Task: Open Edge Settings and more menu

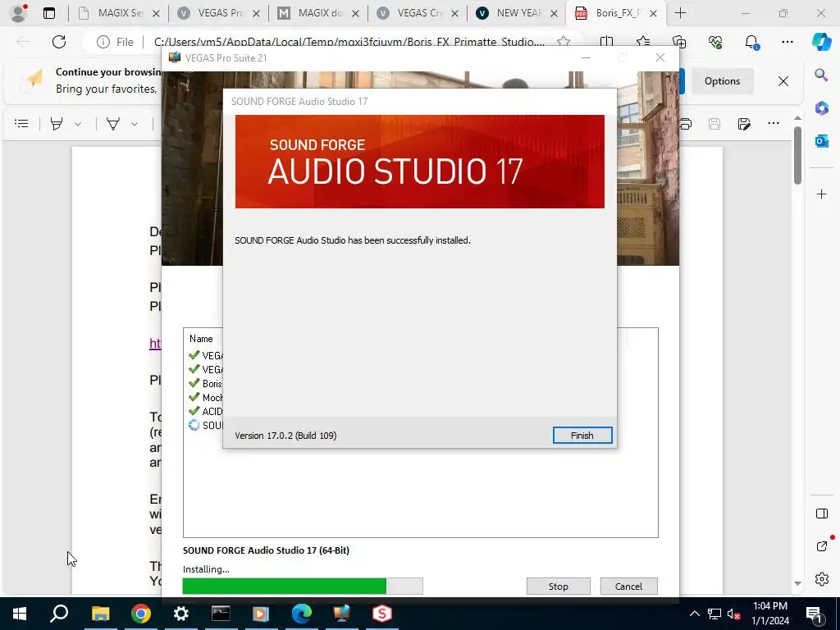Action: pos(787,42)
